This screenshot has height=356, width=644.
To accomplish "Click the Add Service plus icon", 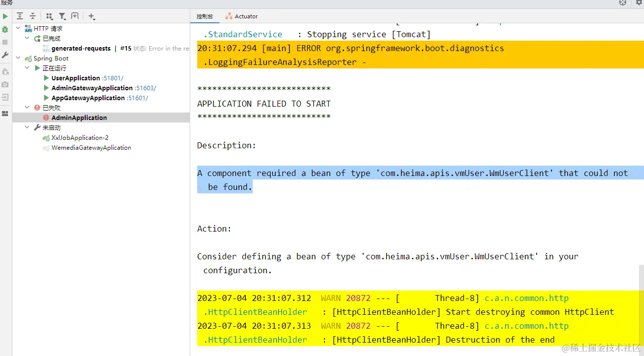I will [x=92, y=16].
